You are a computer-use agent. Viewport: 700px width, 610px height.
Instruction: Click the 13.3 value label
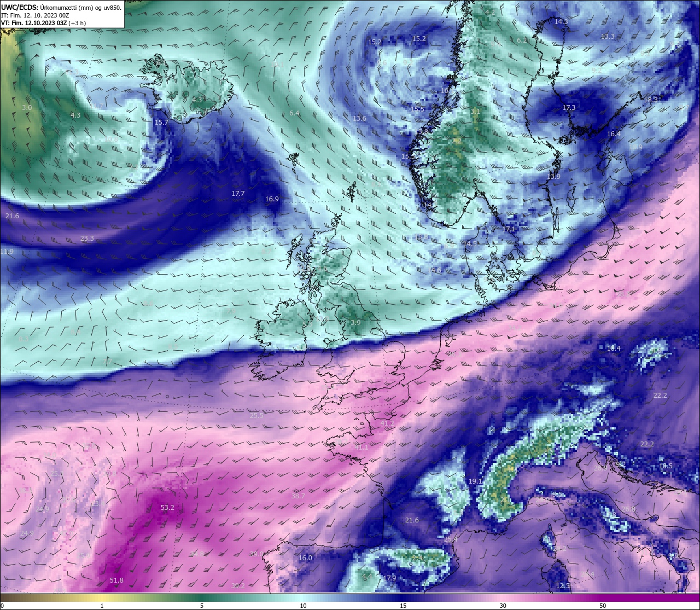pos(608,37)
